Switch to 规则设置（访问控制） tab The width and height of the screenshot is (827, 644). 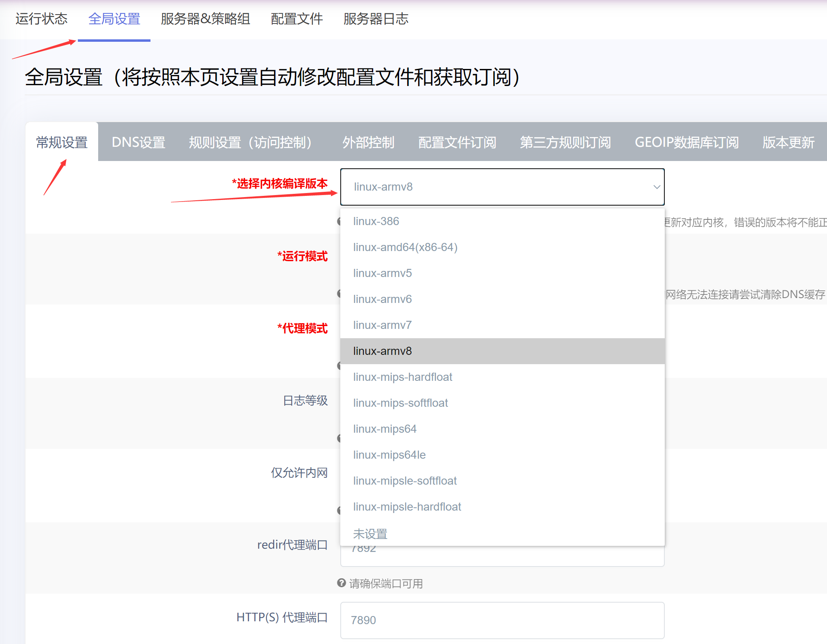(250, 142)
